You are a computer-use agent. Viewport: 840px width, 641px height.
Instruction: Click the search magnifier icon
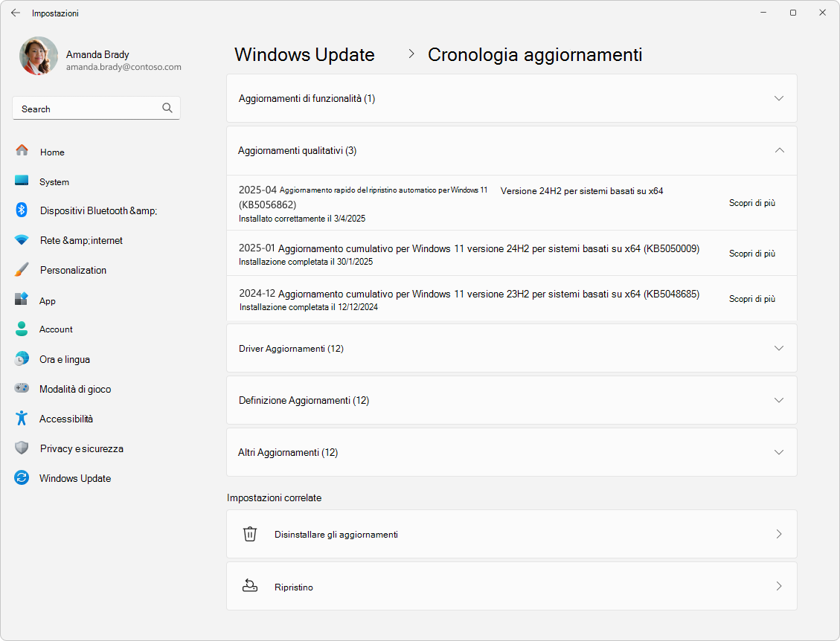tap(167, 108)
